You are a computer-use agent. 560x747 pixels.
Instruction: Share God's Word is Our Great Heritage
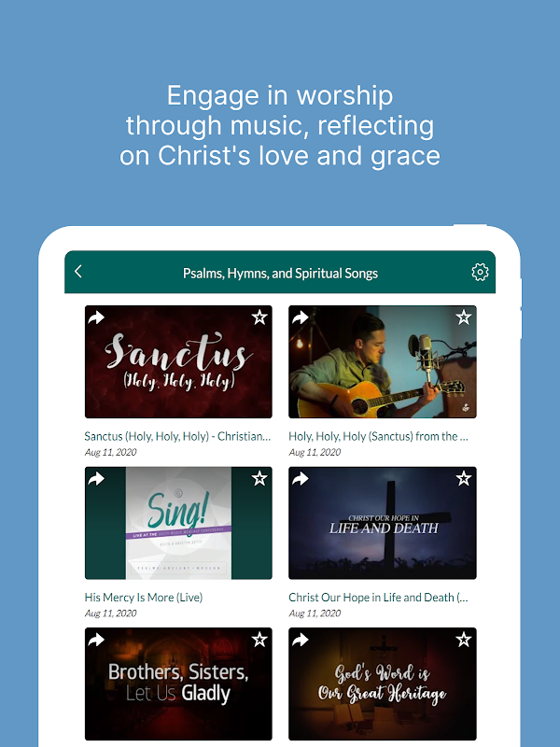click(300, 640)
